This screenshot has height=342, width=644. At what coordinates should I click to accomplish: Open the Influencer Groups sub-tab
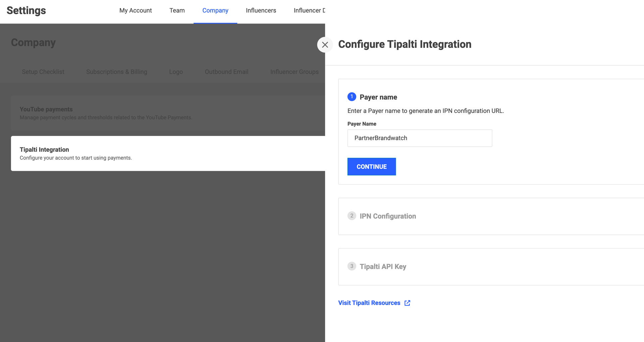(x=294, y=72)
